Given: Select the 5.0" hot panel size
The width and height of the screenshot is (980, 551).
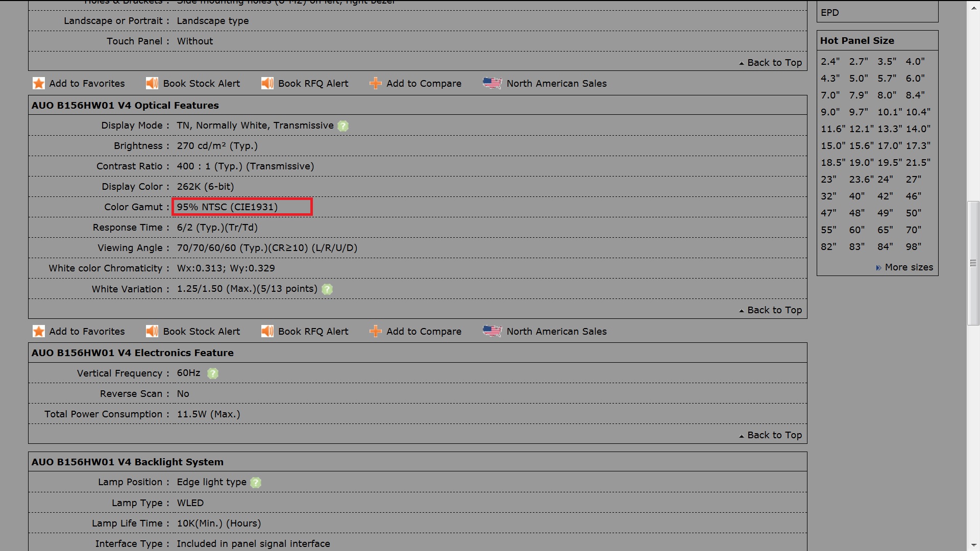Looking at the screenshot, I should click(x=859, y=78).
